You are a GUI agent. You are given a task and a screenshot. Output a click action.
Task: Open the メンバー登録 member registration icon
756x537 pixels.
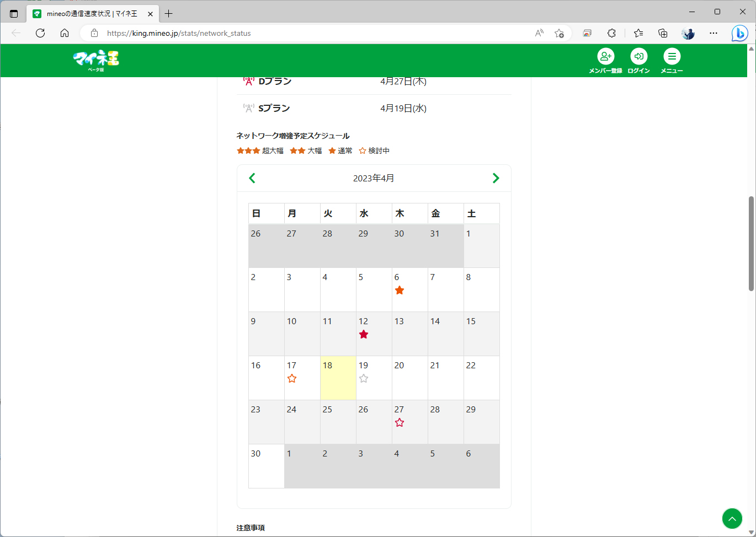[x=605, y=61]
